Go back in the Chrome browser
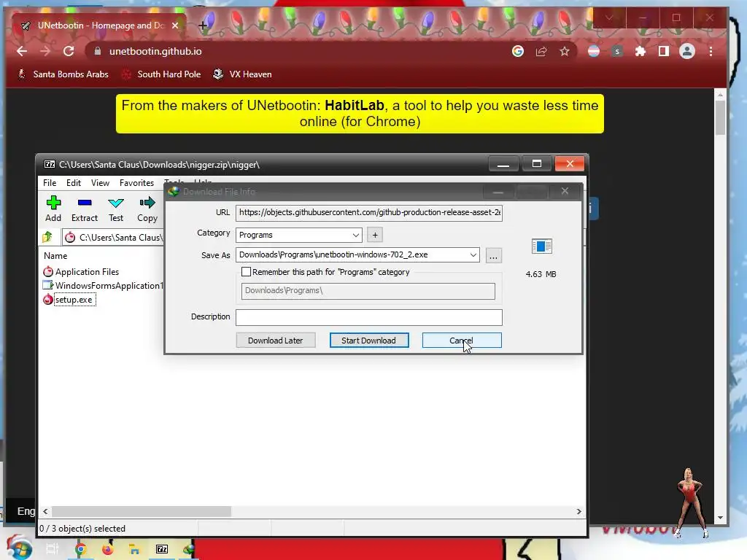The height and width of the screenshot is (560, 747). coord(22,52)
